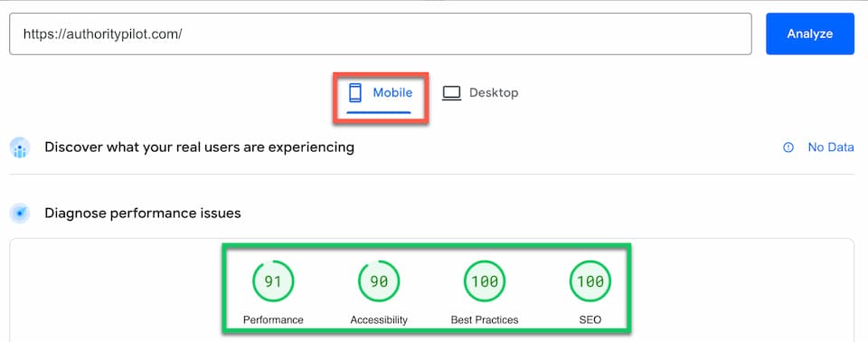The width and height of the screenshot is (868, 342).
Task: Switch to the Mobile tab
Action: pyautogui.click(x=380, y=95)
